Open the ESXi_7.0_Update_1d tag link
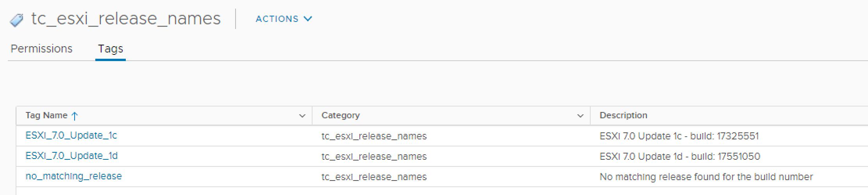Image resolution: width=868 pixels, height=195 pixels. (x=71, y=156)
